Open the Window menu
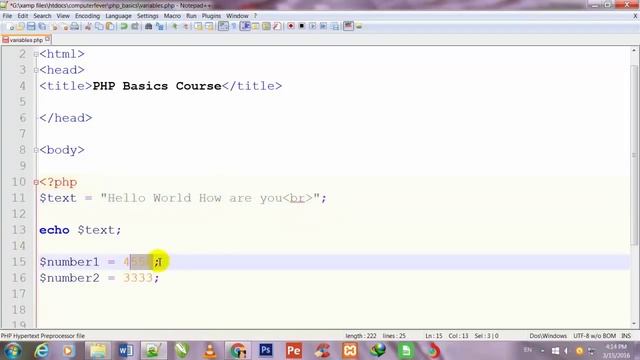This screenshot has width=640, height=360. [x=237, y=16]
